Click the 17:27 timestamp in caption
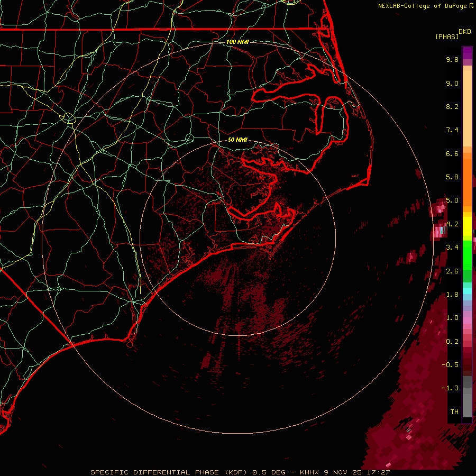The width and height of the screenshot is (476, 476). click(380, 472)
